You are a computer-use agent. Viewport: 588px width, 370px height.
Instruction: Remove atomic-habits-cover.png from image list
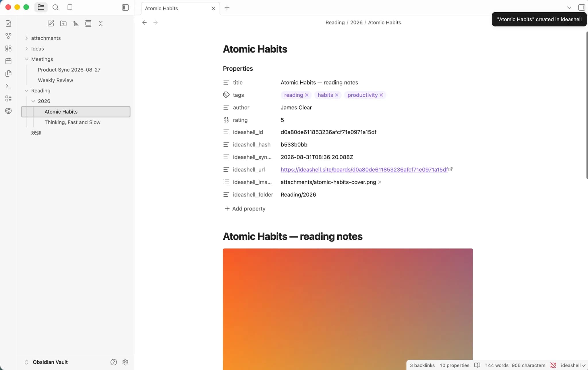point(380,182)
